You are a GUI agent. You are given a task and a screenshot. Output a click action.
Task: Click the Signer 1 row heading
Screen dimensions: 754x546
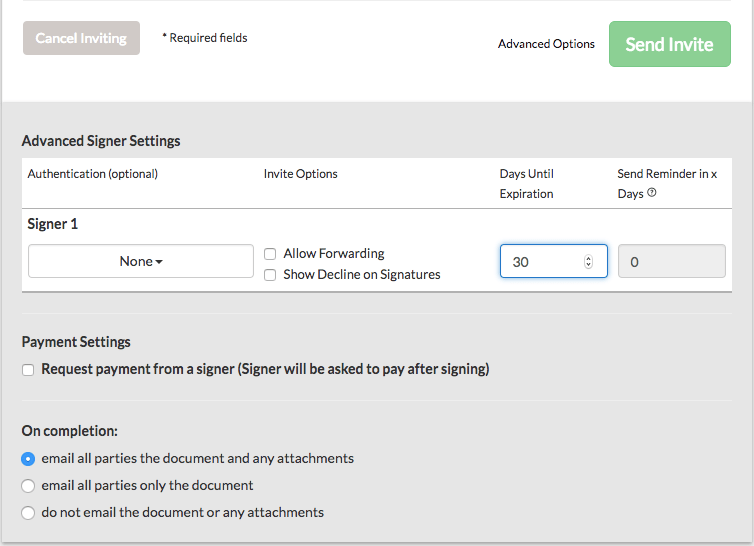53,224
